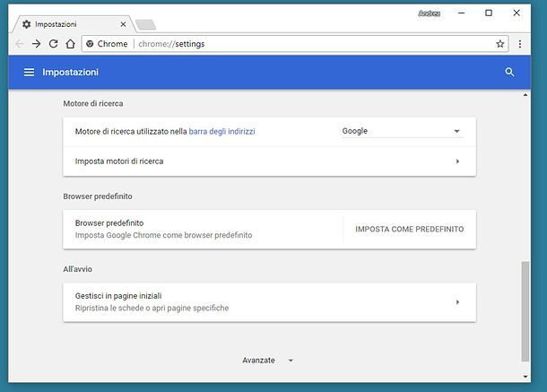
Task: Click the Chrome site info icon
Action: (90, 44)
